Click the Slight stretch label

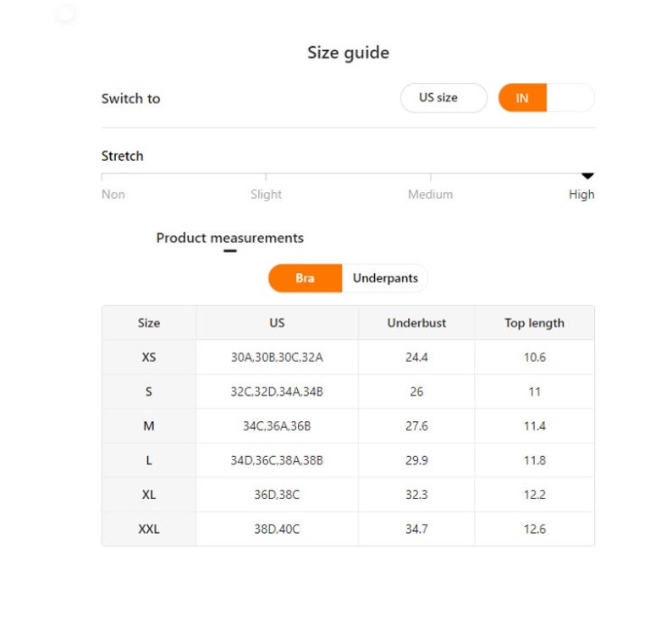(266, 195)
